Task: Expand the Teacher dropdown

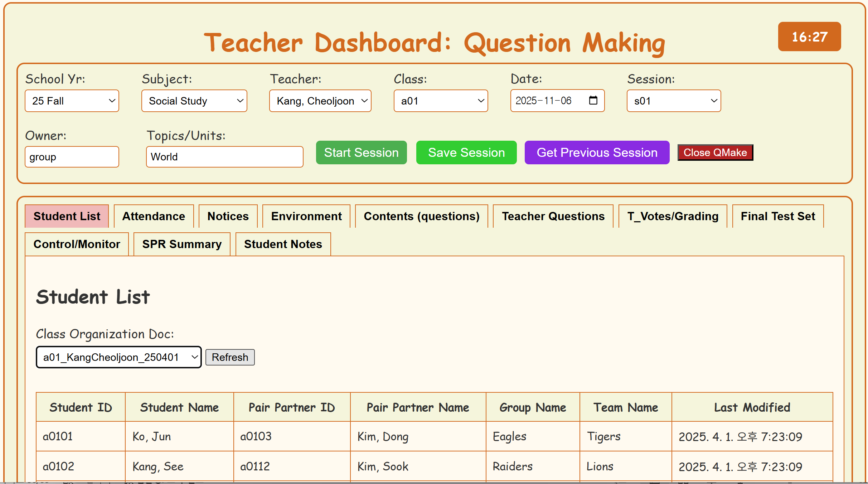Action: pos(320,101)
